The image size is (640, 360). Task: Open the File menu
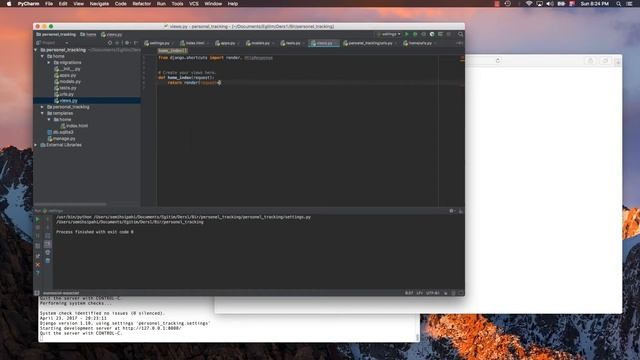click(x=49, y=4)
